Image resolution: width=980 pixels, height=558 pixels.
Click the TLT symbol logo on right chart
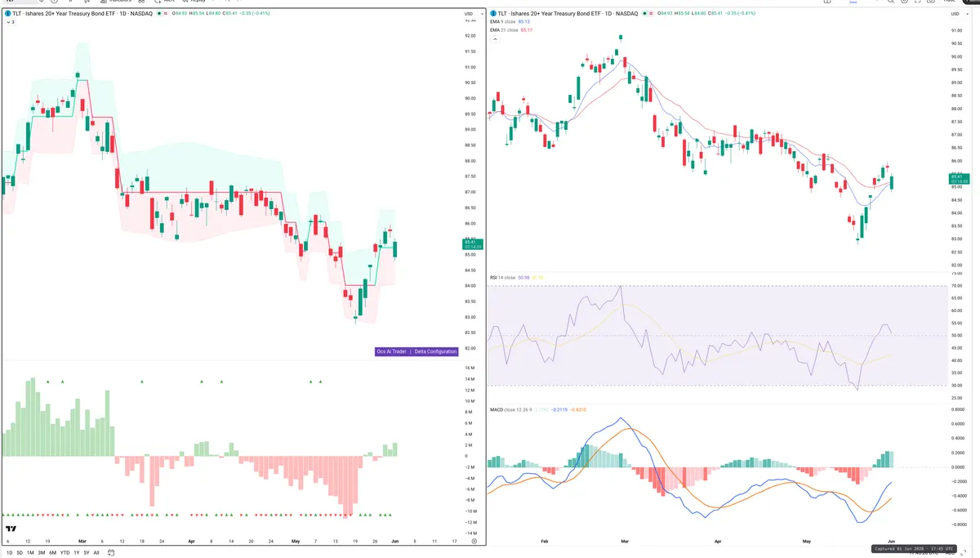[x=492, y=14]
